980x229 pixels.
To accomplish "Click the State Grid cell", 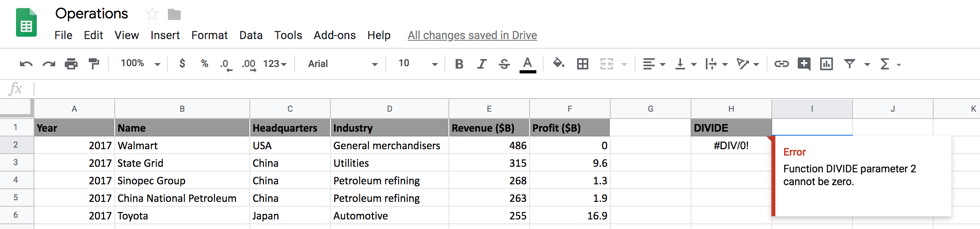I will tap(182, 163).
